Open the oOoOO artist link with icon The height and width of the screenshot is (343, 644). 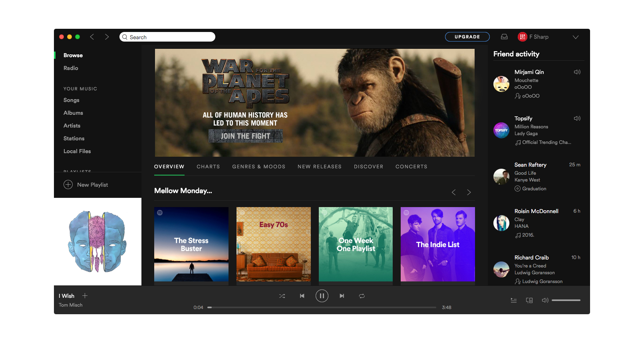[527, 96]
